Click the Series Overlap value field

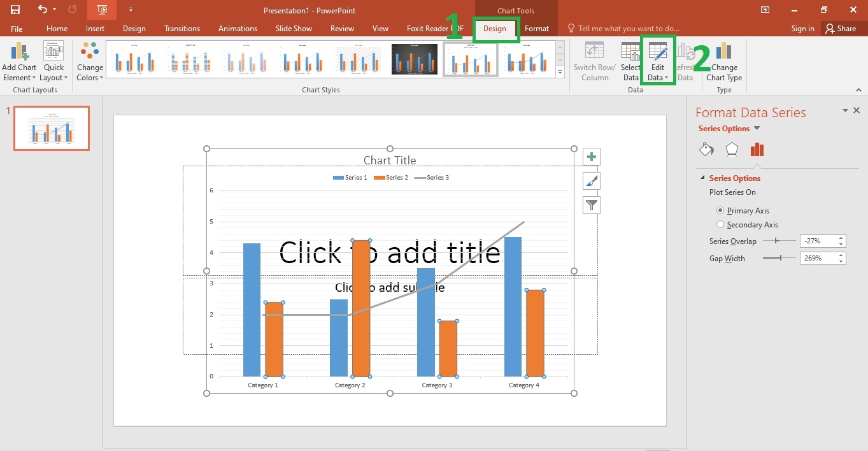pyautogui.click(x=818, y=241)
